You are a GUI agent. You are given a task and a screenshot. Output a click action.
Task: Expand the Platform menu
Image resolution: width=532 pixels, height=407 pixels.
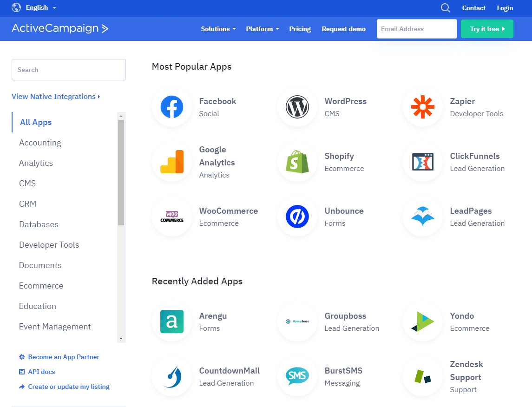(263, 29)
